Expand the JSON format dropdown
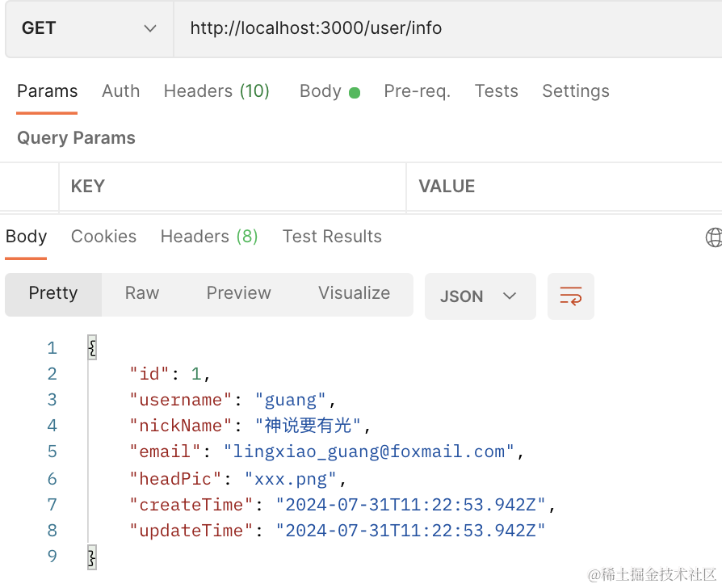Image resolution: width=722 pixels, height=588 pixels. point(480,296)
